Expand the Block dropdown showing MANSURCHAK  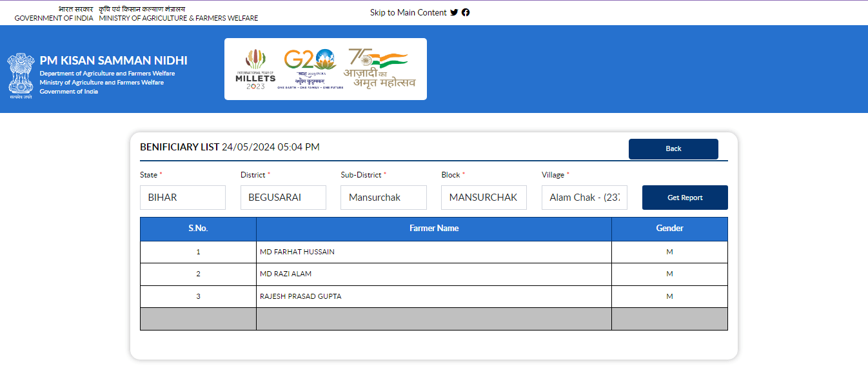tap(484, 198)
